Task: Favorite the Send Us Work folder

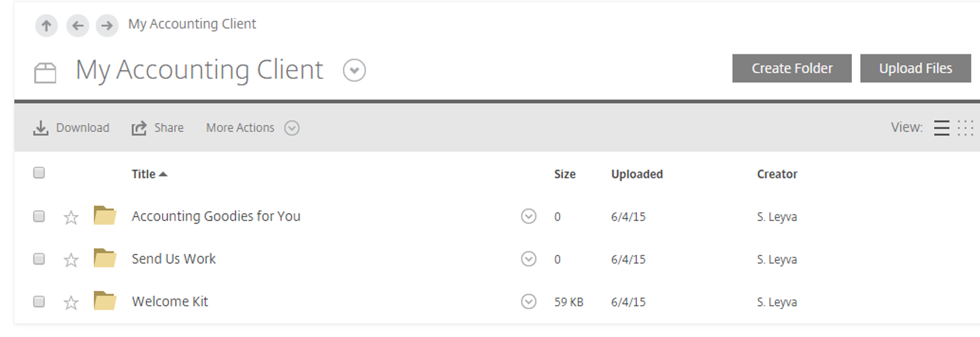Action: point(71,260)
